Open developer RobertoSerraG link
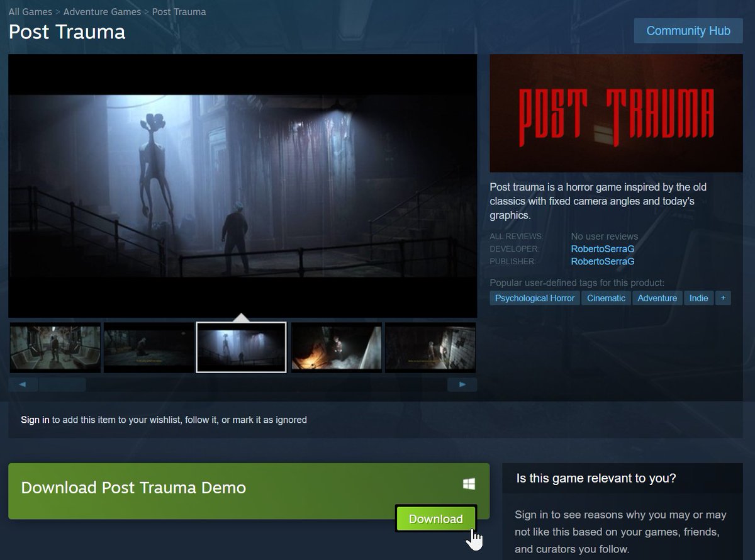Screen dimensions: 755x560 click(x=602, y=249)
